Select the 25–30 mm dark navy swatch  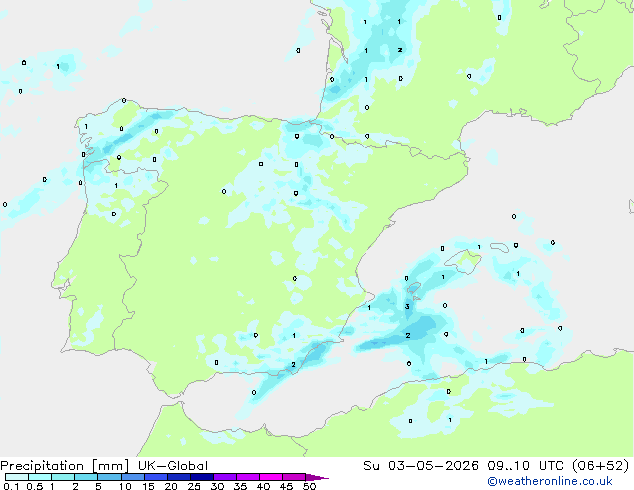[202, 477]
